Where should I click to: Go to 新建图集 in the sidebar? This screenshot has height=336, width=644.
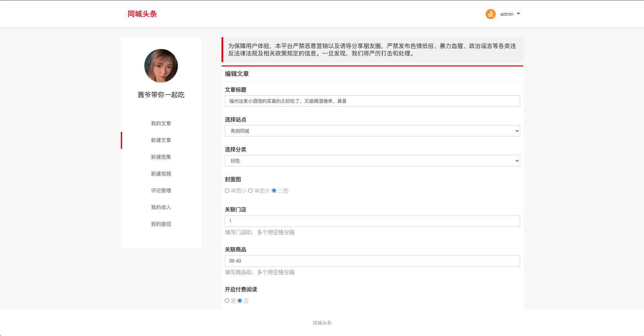[161, 157]
